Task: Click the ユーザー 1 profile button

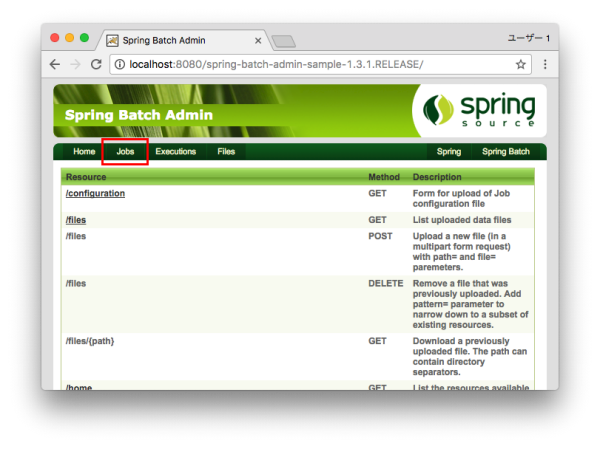Action: click(x=529, y=38)
